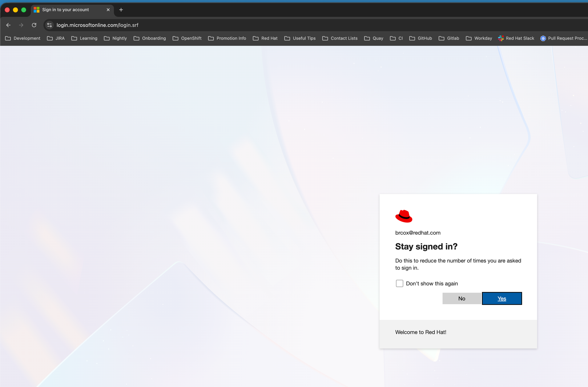Click the browser forward arrow
This screenshot has width=588, height=387.
click(21, 25)
